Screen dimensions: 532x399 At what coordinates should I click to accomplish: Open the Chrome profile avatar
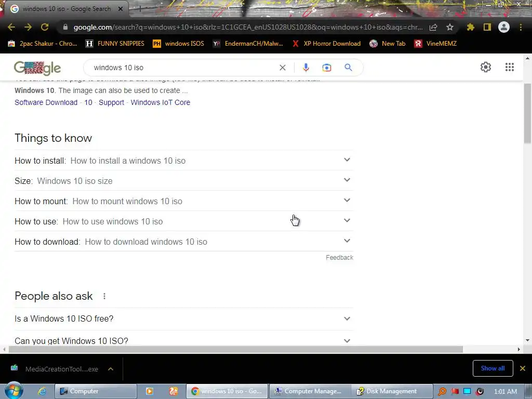point(504,27)
